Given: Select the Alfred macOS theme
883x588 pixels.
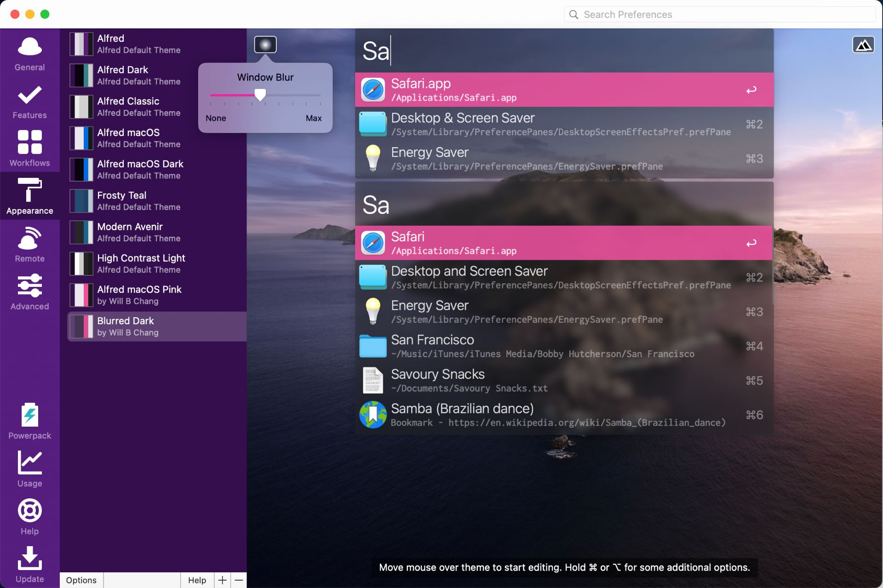Looking at the screenshot, I should pyautogui.click(x=157, y=138).
